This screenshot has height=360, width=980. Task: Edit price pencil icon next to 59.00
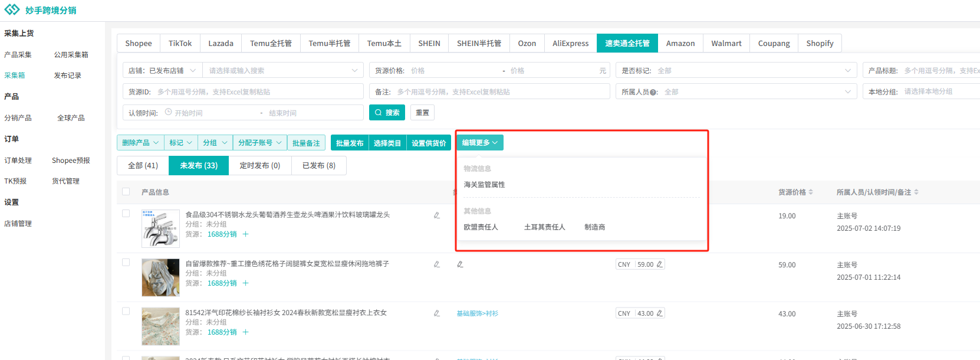(660, 264)
